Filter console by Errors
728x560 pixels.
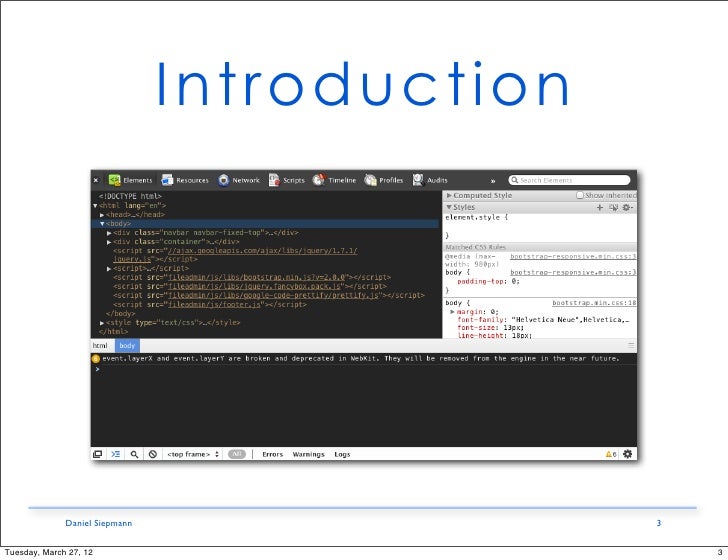pos(273,454)
